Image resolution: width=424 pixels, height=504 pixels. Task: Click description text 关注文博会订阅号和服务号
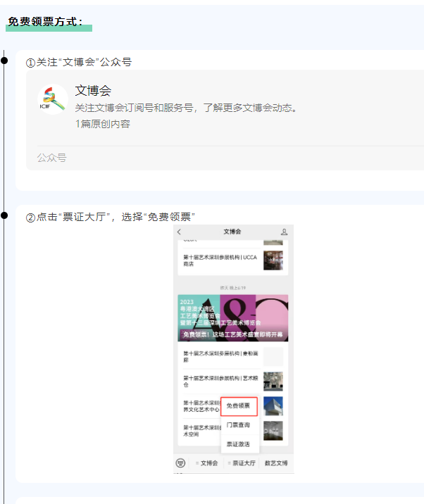click(134, 108)
